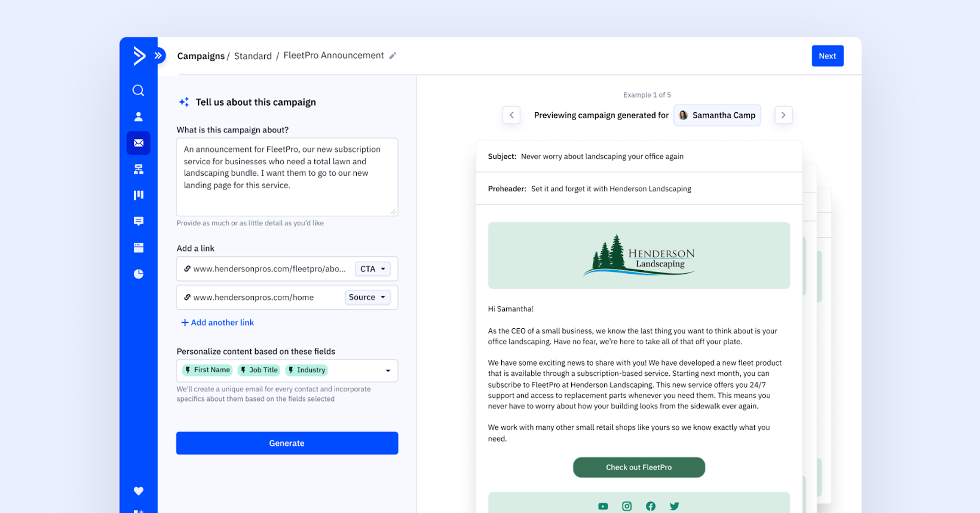
Task: Select the Campaigns envelope icon
Action: pyautogui.click(x=138, y=143)
